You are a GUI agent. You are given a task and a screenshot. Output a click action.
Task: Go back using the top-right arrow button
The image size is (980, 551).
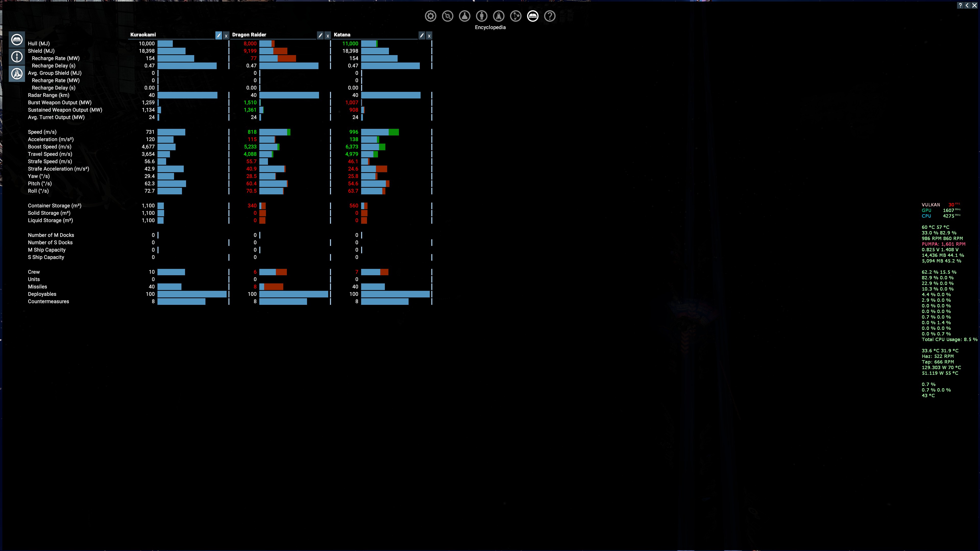[967, 5]
